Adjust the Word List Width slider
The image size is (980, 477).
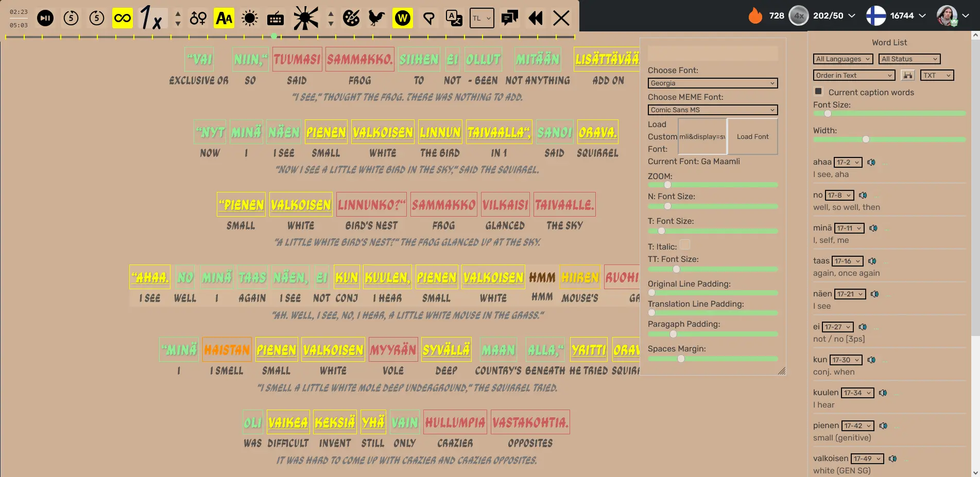tap(889, 139)
